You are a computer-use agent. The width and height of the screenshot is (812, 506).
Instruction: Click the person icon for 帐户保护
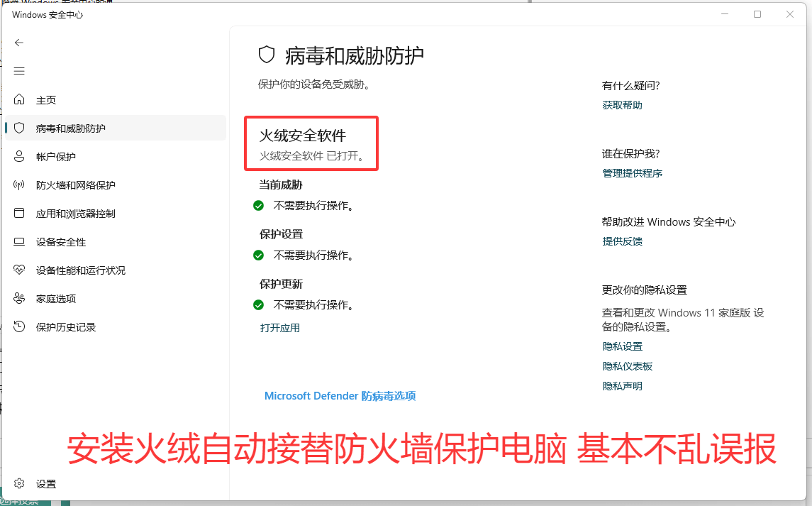(20, 157)
